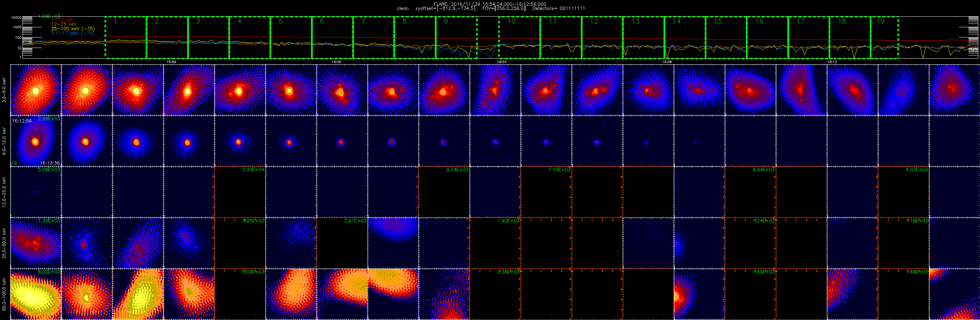This screenshot has height=320, width=980.
Task: Select interval 16 marker on the light curve
Action: [x=759, y=21]
